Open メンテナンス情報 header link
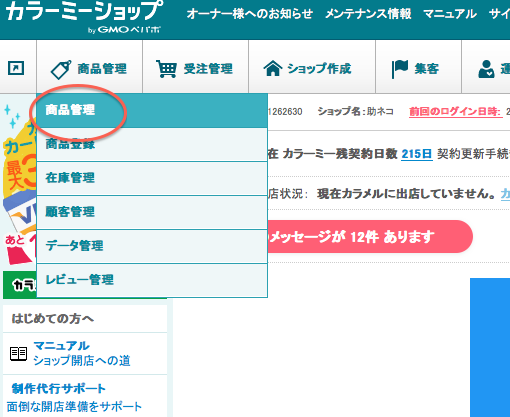Image resolution: width=510 pixels, height=417 pixels. coord(368,14)
